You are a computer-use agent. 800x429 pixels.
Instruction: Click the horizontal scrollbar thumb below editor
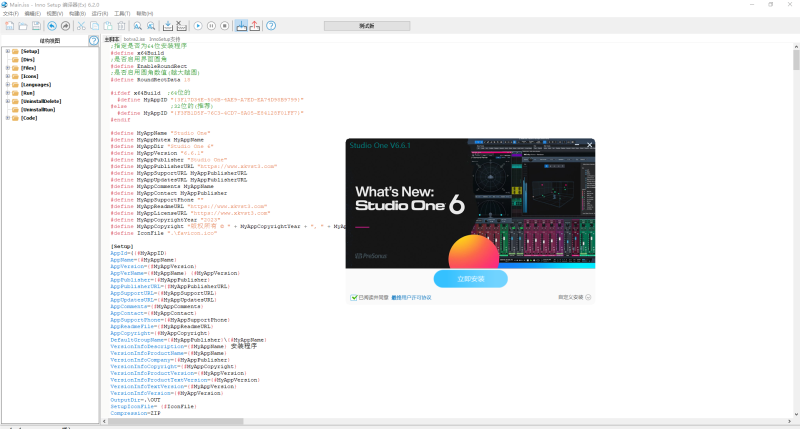(176, 422)
